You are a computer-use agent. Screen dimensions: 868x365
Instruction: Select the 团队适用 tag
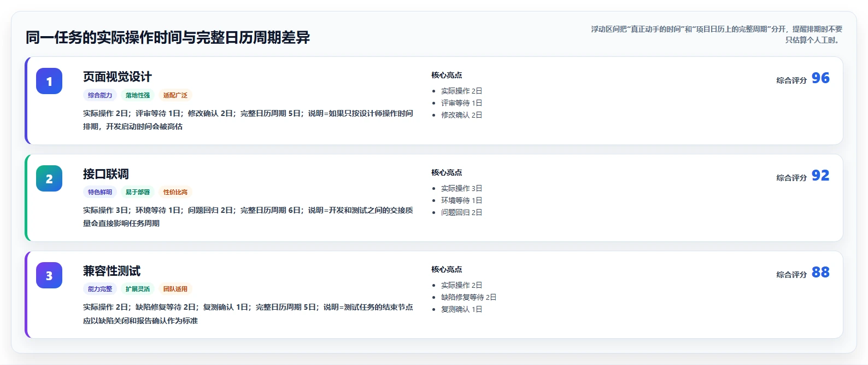pos(175,289)
